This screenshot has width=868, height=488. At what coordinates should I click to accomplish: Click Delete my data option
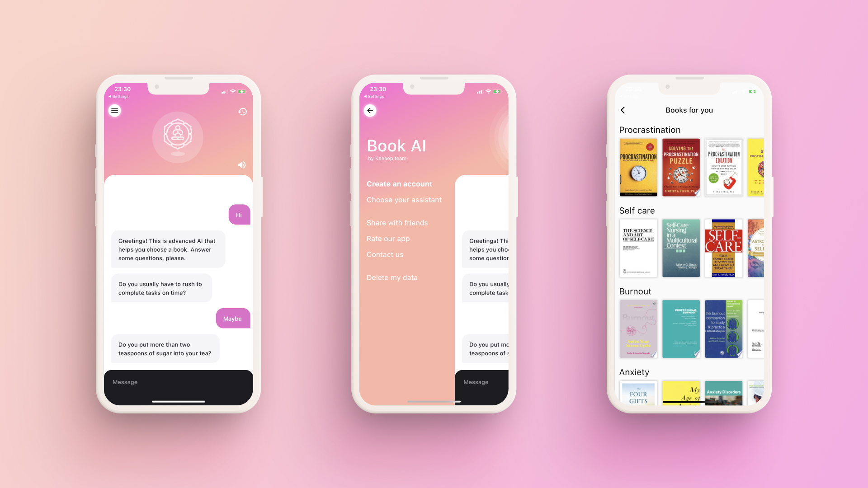tap(392, 277)
